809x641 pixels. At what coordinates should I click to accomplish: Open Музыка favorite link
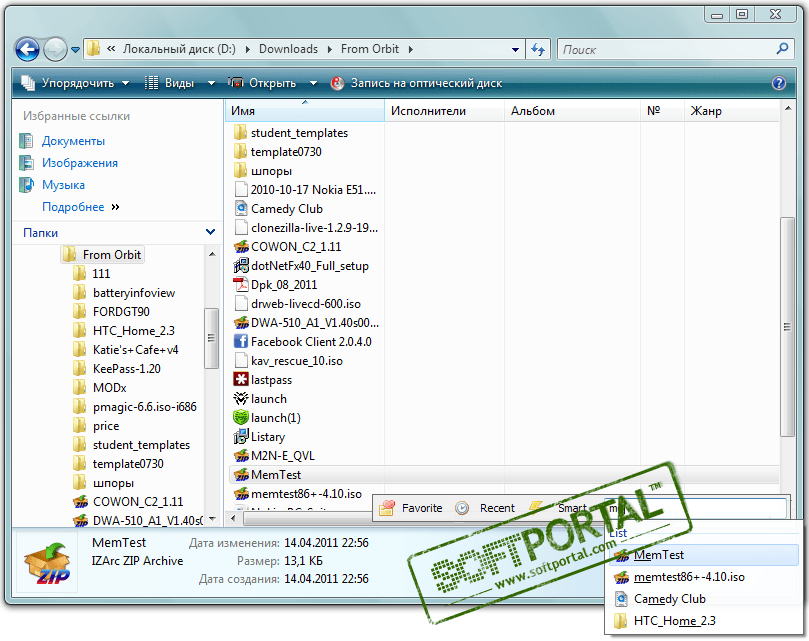pos(63,185)
